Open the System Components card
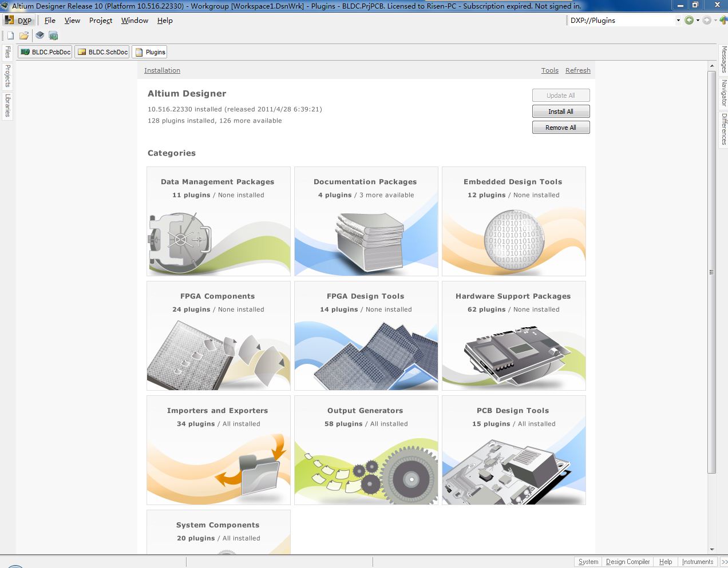The height and width of the screenshot is (568, 728). point(219,532)
